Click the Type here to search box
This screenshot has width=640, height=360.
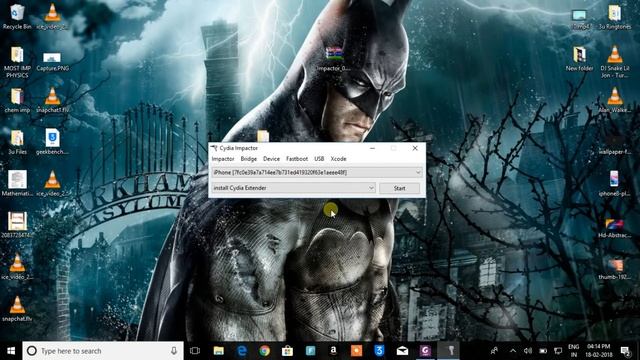pyautogui.click(x=103, y=351)
